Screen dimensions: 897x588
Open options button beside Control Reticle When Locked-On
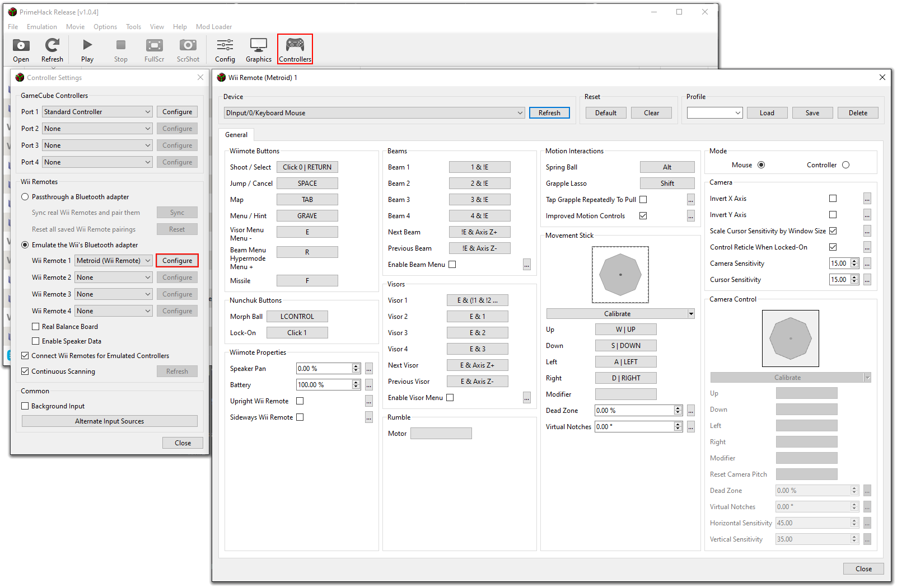click(x=867, y=247)
